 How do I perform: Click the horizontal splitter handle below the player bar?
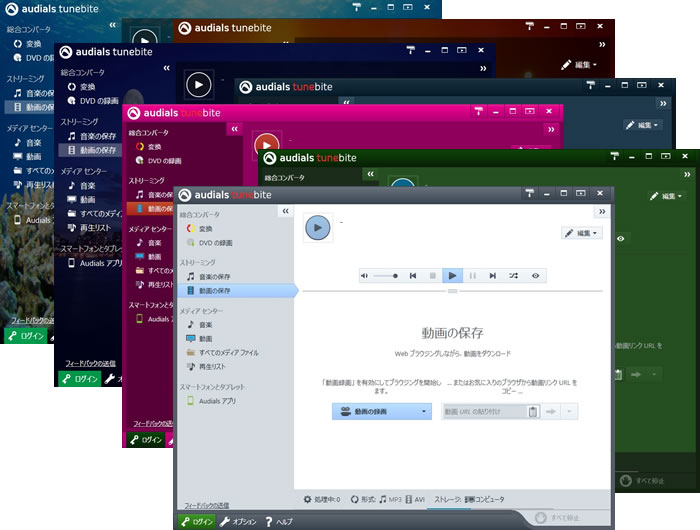pos(452,291)
